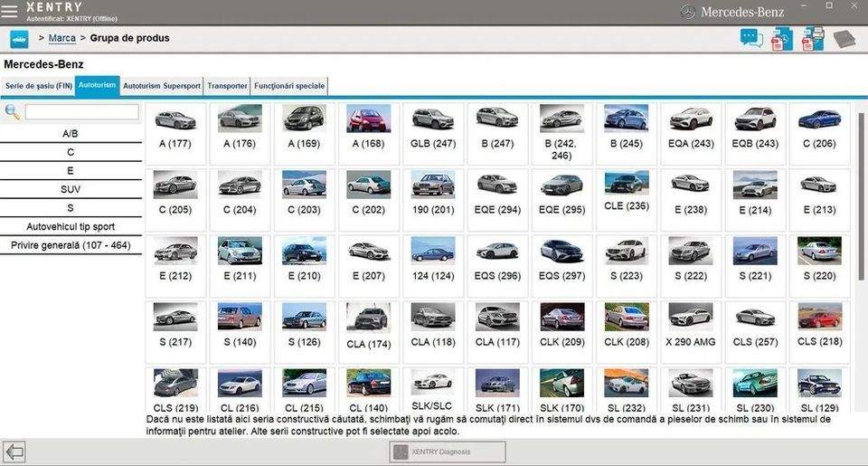Click the Marca breadcrumb link
The width and height of the screenshot is (868, 466).
62,38
